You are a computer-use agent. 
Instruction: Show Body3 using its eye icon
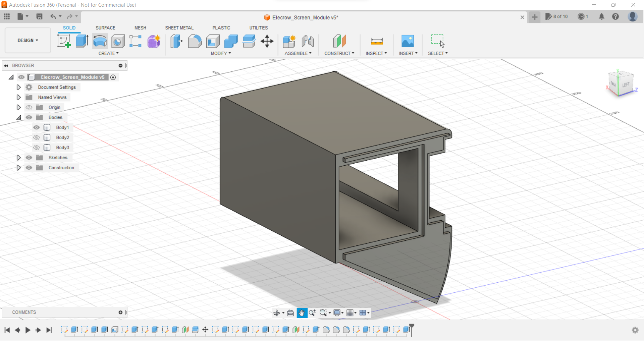(x=37, y=148)
